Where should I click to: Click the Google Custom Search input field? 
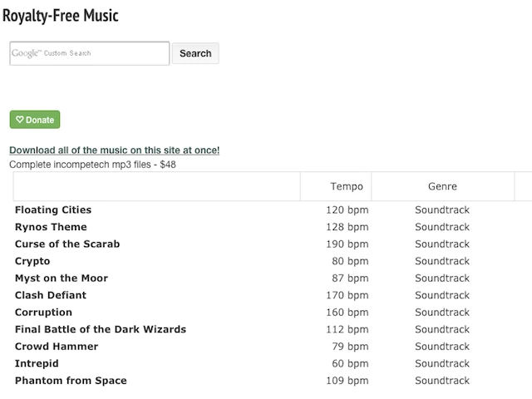pos(89,53)
